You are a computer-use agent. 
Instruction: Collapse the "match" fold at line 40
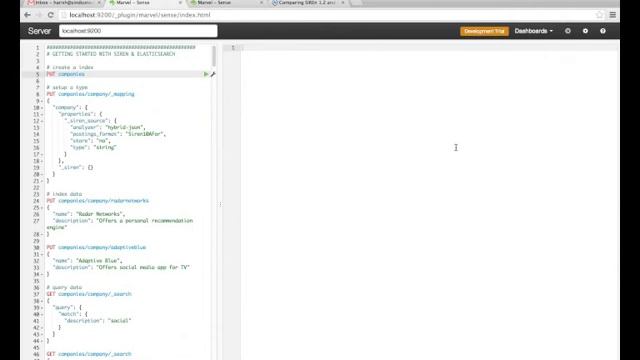42,314
